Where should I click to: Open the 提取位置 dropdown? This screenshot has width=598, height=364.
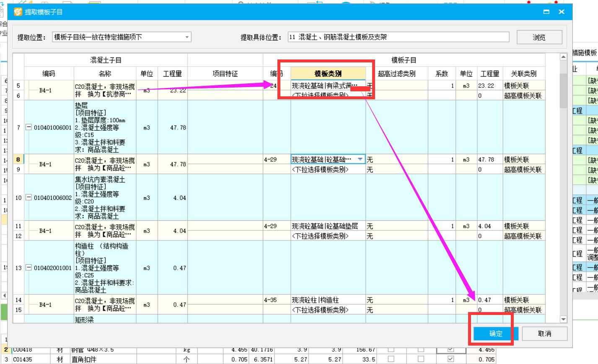coord(187,37)
